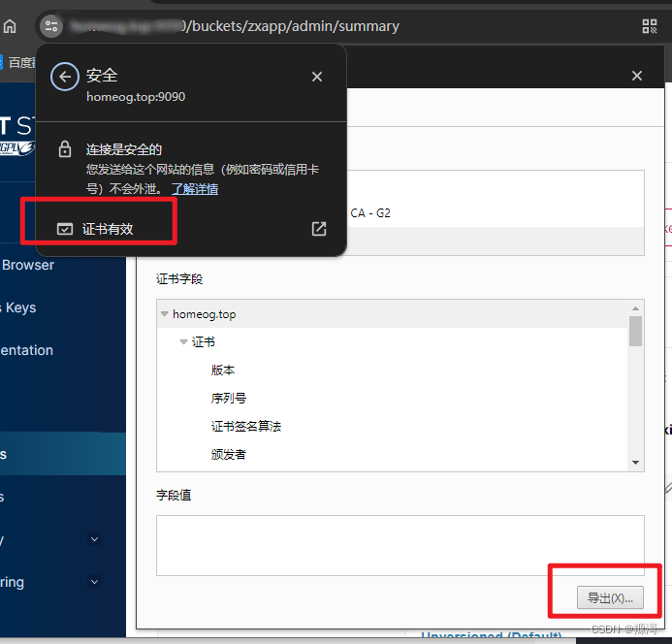
Task: Click scroll down arrow in certificate fields
Action: (x=635, y=463)
